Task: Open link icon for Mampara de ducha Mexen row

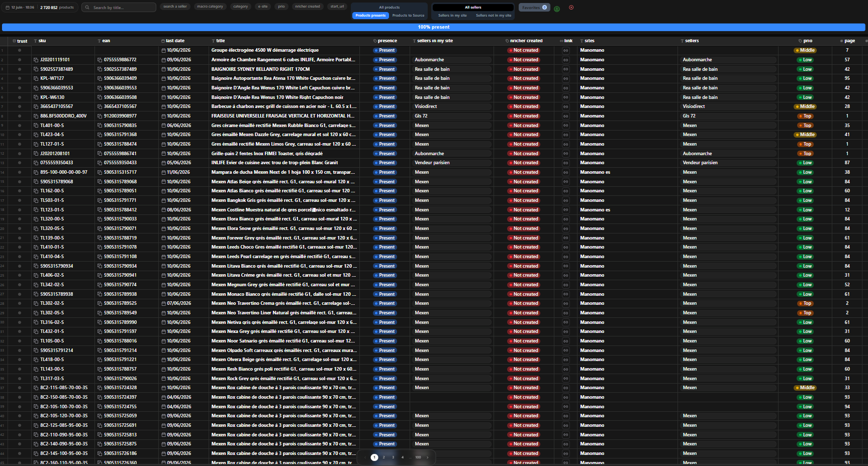Action: pos(565,172)
